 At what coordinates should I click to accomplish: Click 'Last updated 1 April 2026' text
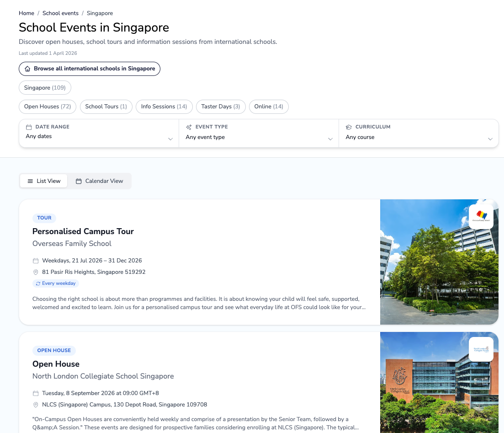[x=48, y=53]
